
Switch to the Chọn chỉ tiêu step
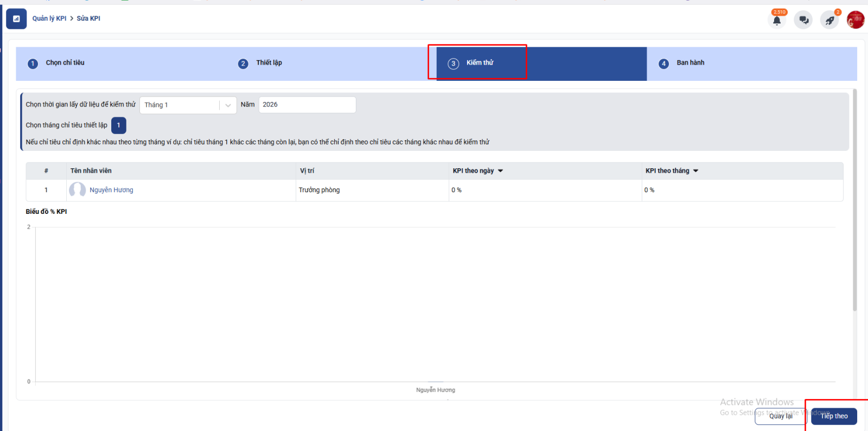pyautogui.click(x=65, y=63)
